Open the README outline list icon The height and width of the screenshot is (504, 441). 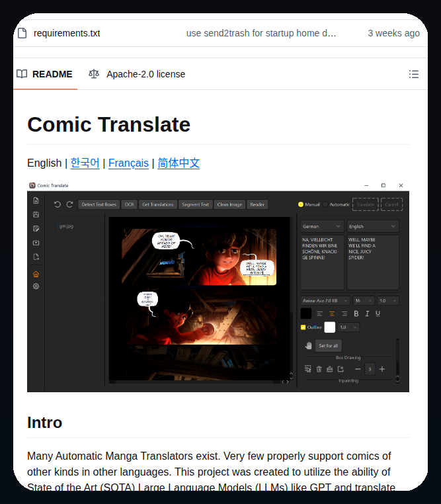[414, 74]
